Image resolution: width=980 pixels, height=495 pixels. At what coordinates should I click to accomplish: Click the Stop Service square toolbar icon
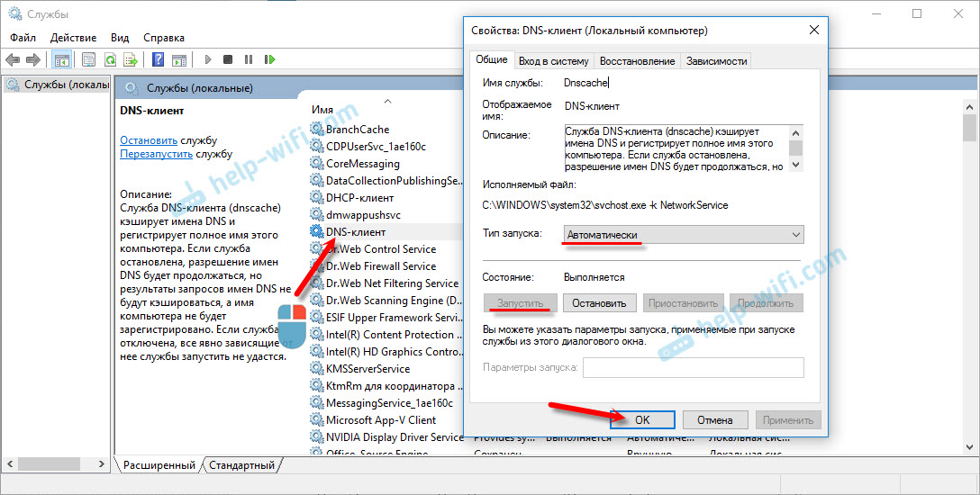228,59
